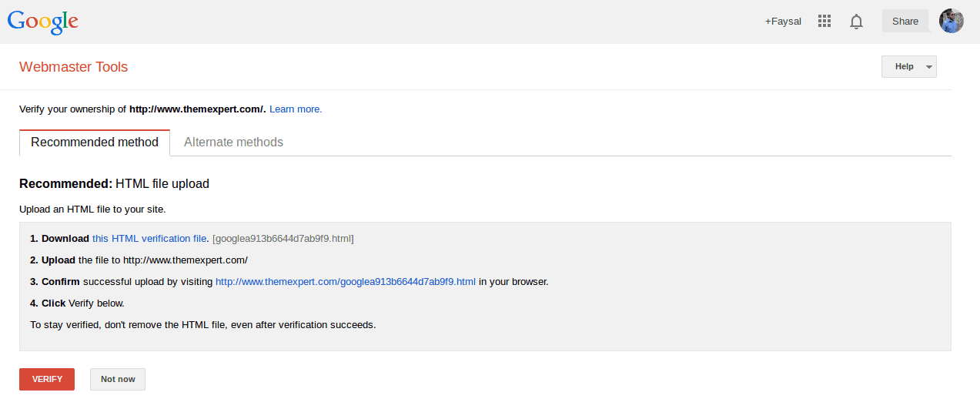980x409 pixels.
Task: Click the Not now button
Action: (x=118, y=379)
